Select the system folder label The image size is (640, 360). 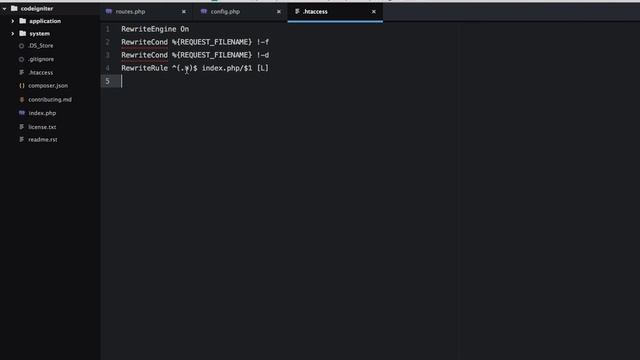pyautogui.click(x=40, y=33)
